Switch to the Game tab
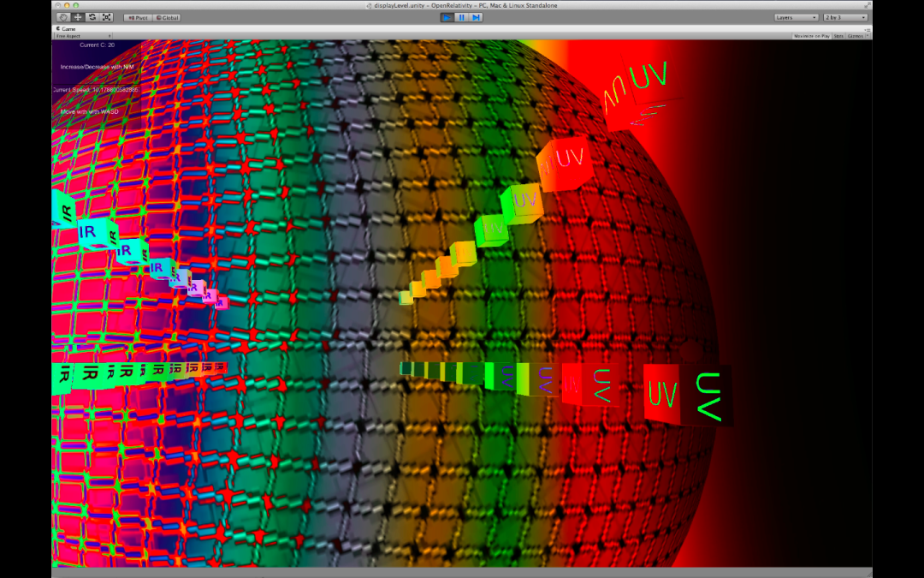Image resolution: width=924 pixels, height=578 pixels. tap(66, 28)
